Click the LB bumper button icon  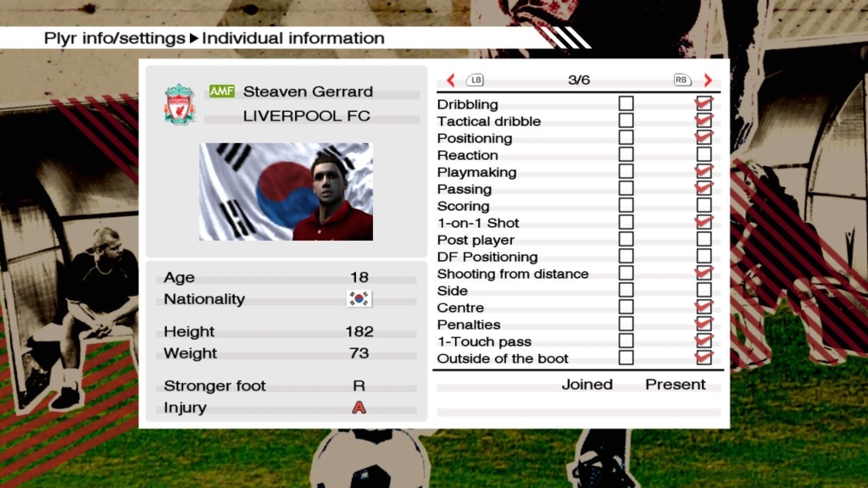(x=475, y=80)
